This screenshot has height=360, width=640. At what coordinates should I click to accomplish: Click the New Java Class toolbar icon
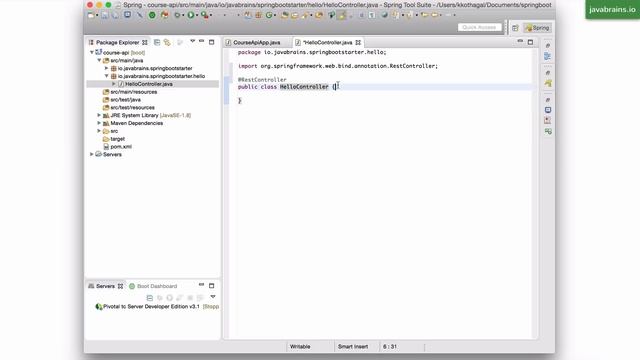269,15
